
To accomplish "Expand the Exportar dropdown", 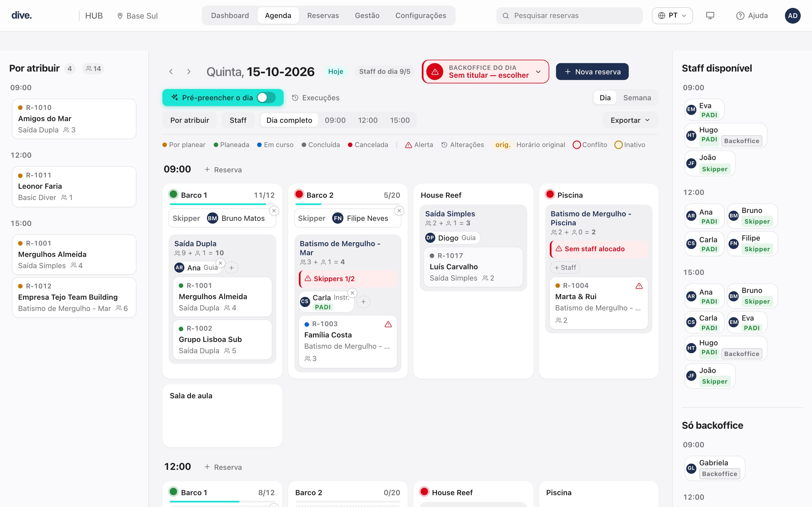I will click(630, 120).
